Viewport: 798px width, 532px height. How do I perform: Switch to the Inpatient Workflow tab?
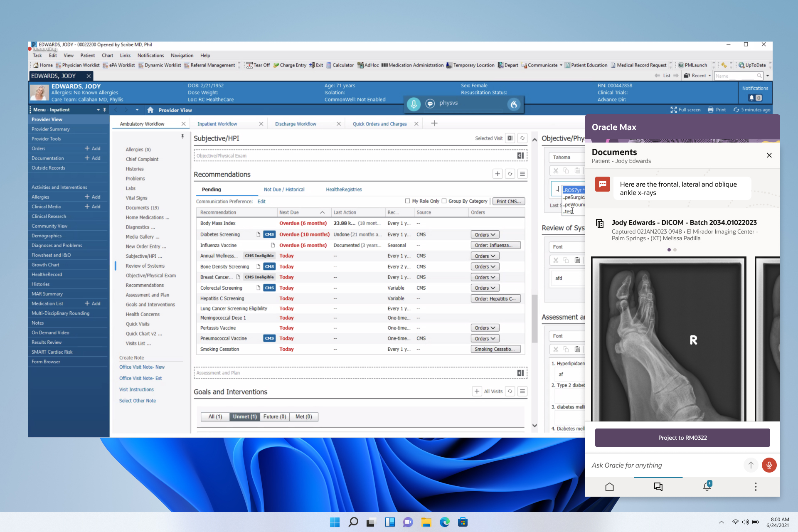[217, 124]
